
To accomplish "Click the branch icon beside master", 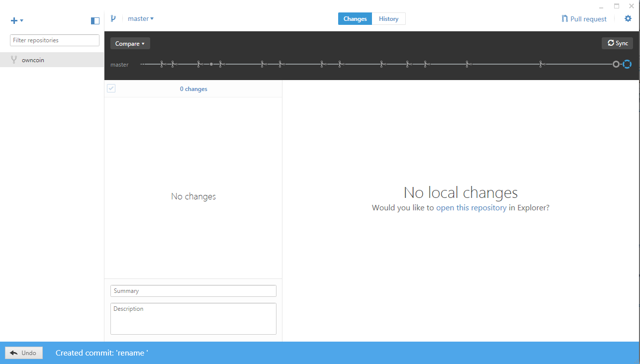I will 113,18.
